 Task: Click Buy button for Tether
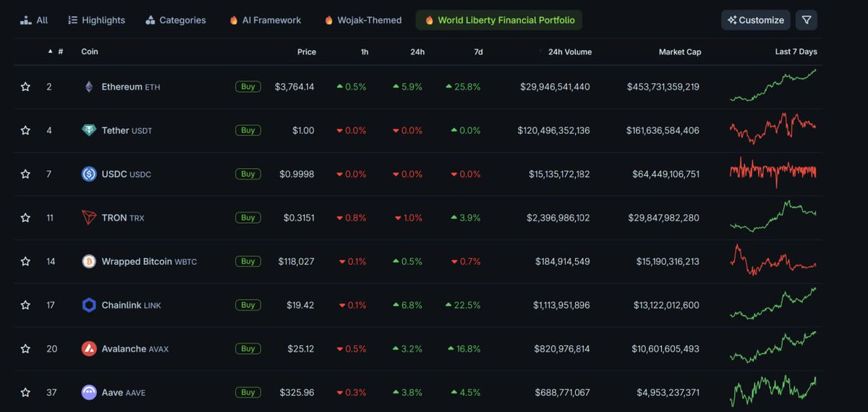point(248,130)
